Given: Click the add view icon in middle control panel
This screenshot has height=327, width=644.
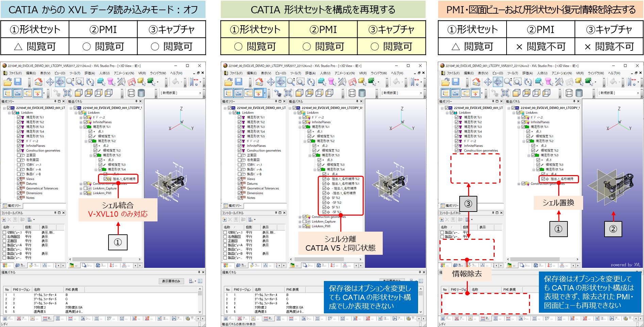Looking at the screenshot, I should pyautogui.click(x=225, y=220).
